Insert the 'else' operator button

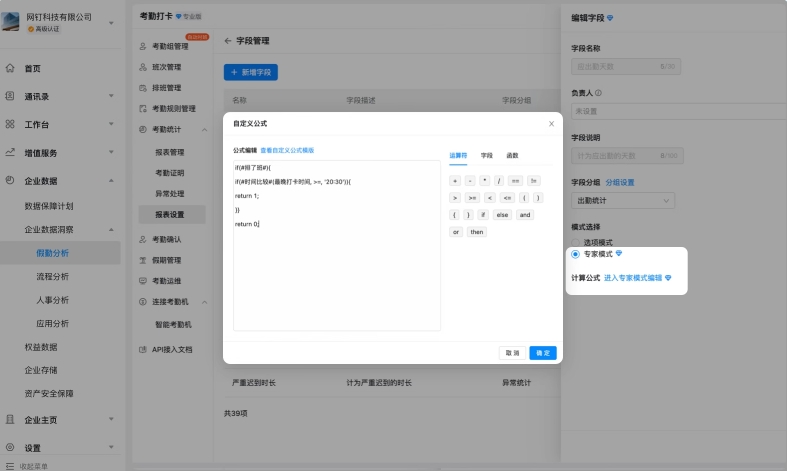click(x=501, y=215)
